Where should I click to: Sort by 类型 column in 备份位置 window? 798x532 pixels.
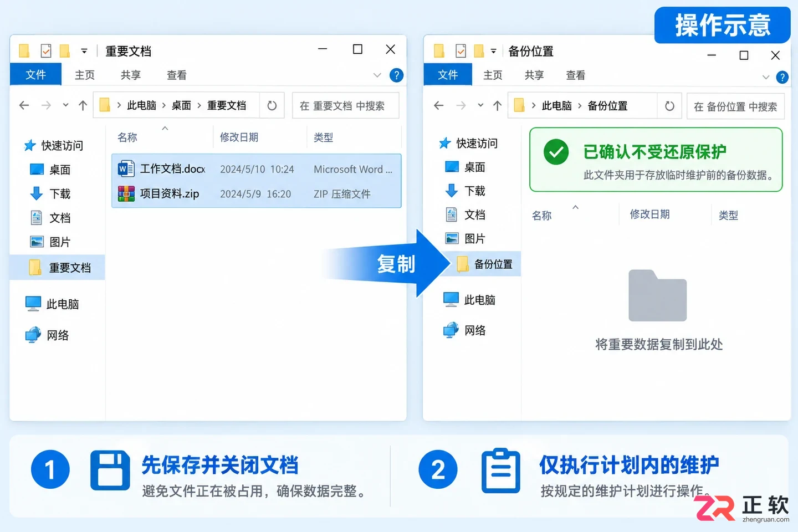click(728, 215)
